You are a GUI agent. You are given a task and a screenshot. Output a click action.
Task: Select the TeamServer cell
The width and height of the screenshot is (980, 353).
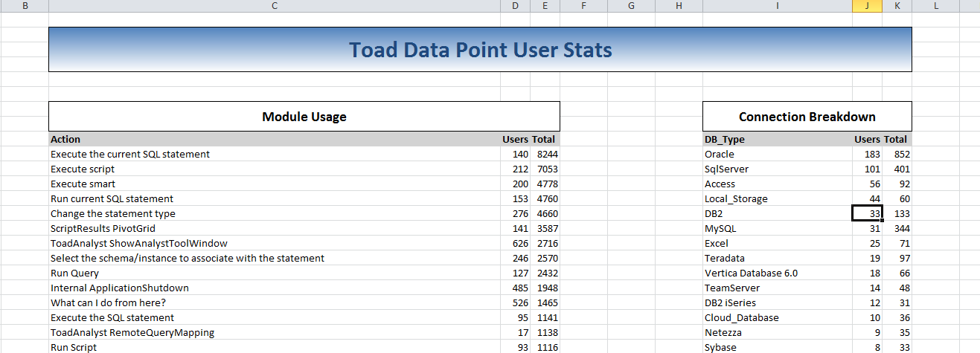click(x=777, y=288)
